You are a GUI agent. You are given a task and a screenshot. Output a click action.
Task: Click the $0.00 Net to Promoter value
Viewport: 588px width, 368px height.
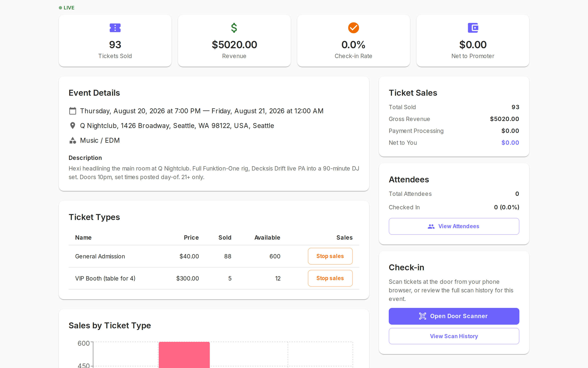(473, 45)
